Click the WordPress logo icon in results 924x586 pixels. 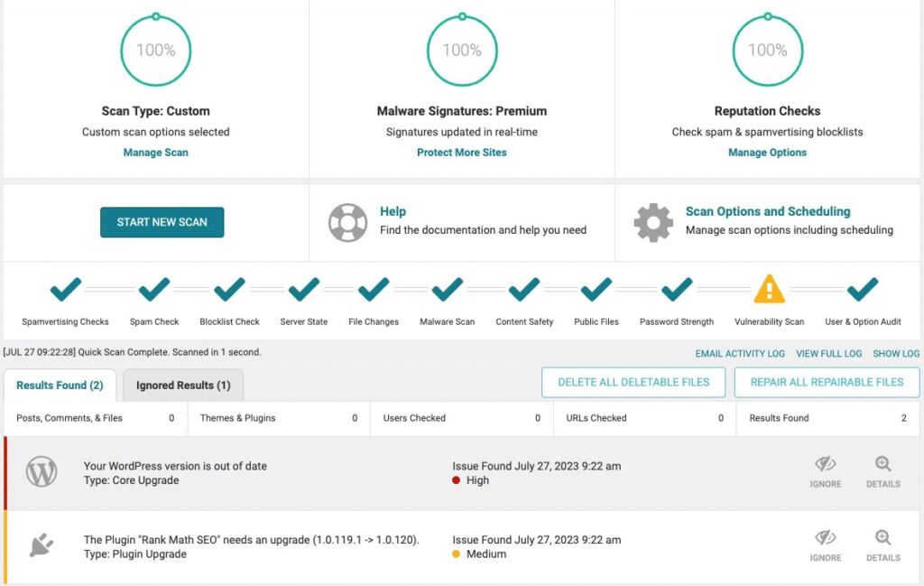(x=42, y=472)
